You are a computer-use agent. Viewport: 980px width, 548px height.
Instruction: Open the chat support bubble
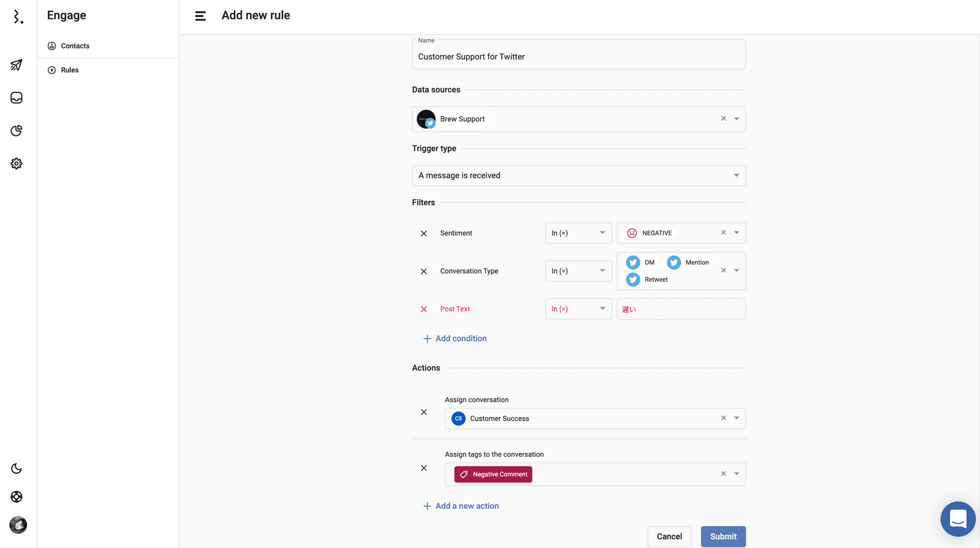point(957,519)
